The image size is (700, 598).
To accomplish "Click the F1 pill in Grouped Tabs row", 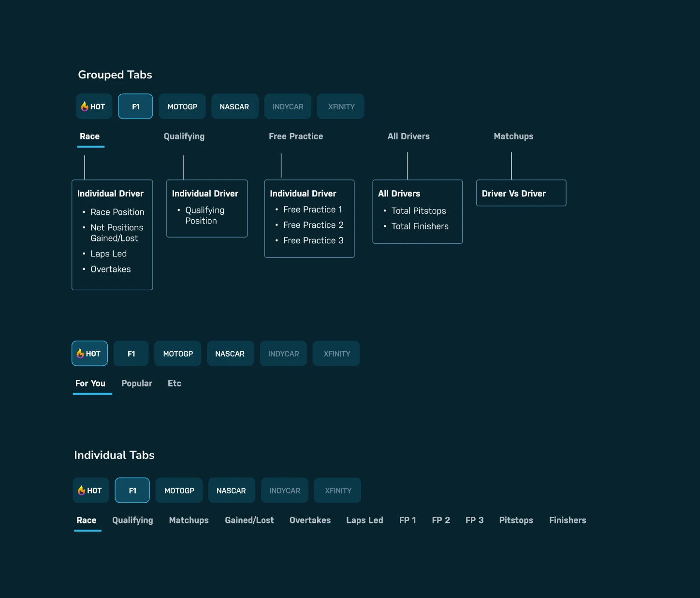I will coord(135,106).
